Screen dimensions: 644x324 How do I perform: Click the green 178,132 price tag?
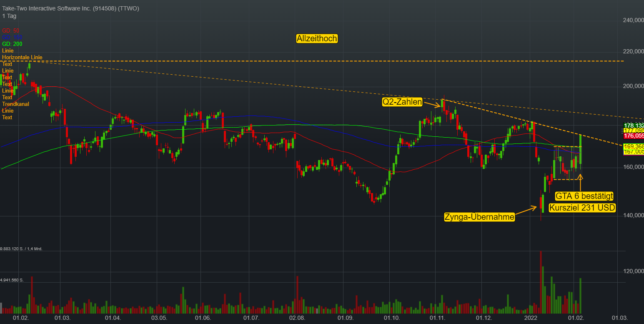click(x=634, y=126)
